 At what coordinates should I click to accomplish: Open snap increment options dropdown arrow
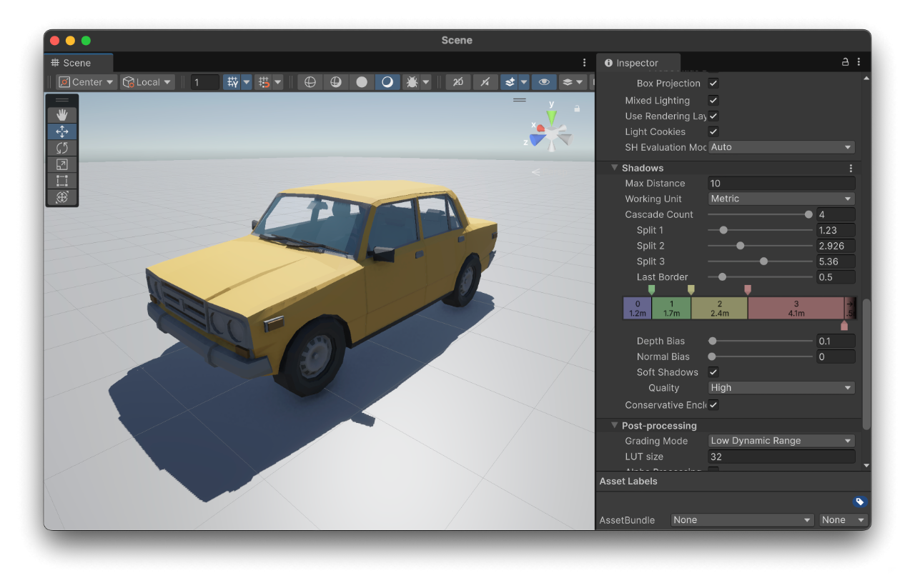(x=278, y=82)
